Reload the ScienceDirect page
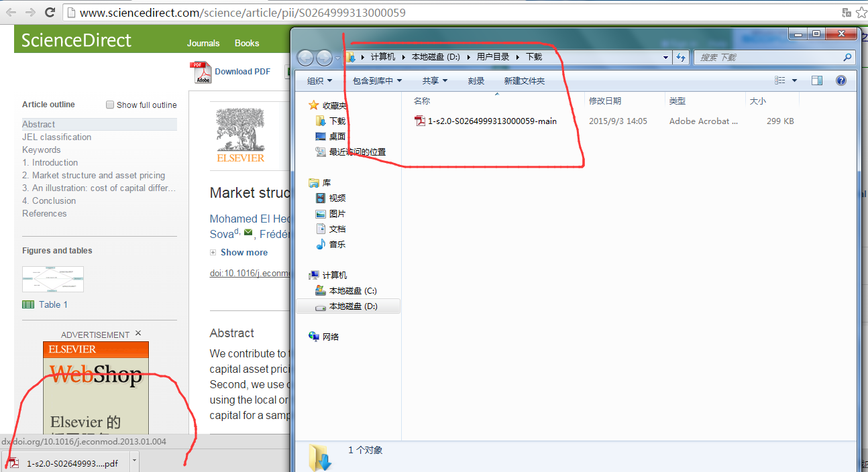This screenshot has width=868, height=472. [50, 12]
